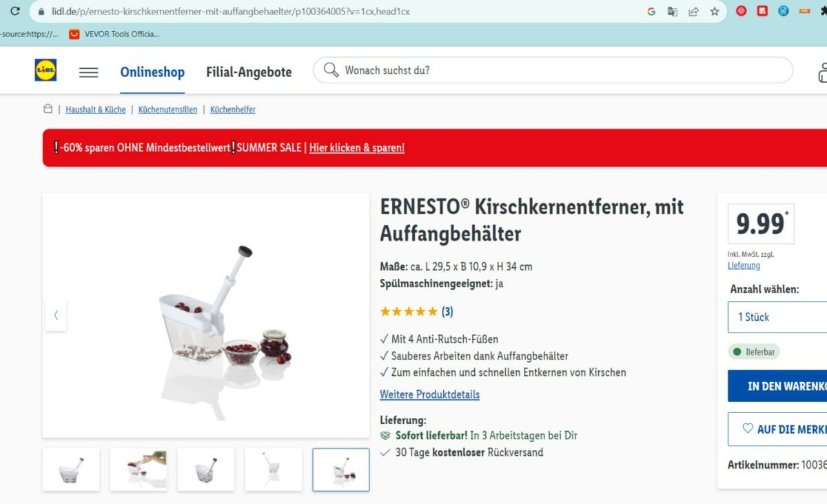Expand the Anzahl wählen quantity dropdown
This screenshot has height=504, width=827.
(778, 317)
